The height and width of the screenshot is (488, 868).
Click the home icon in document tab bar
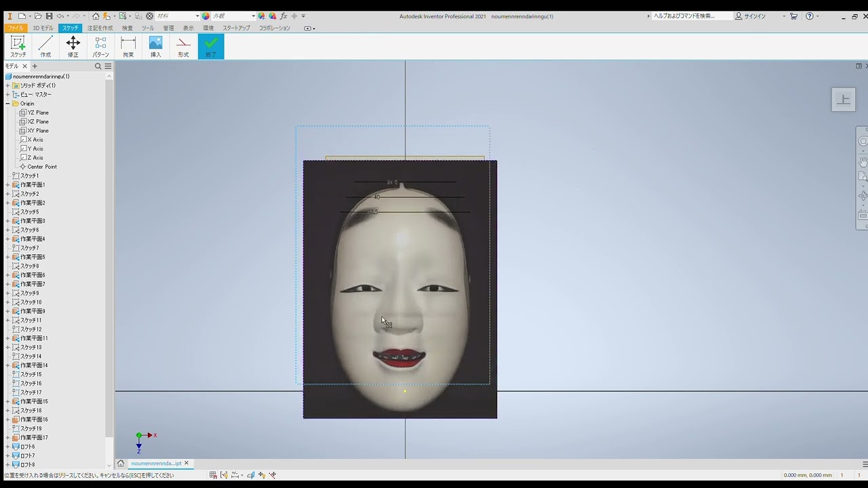(121, 464)
